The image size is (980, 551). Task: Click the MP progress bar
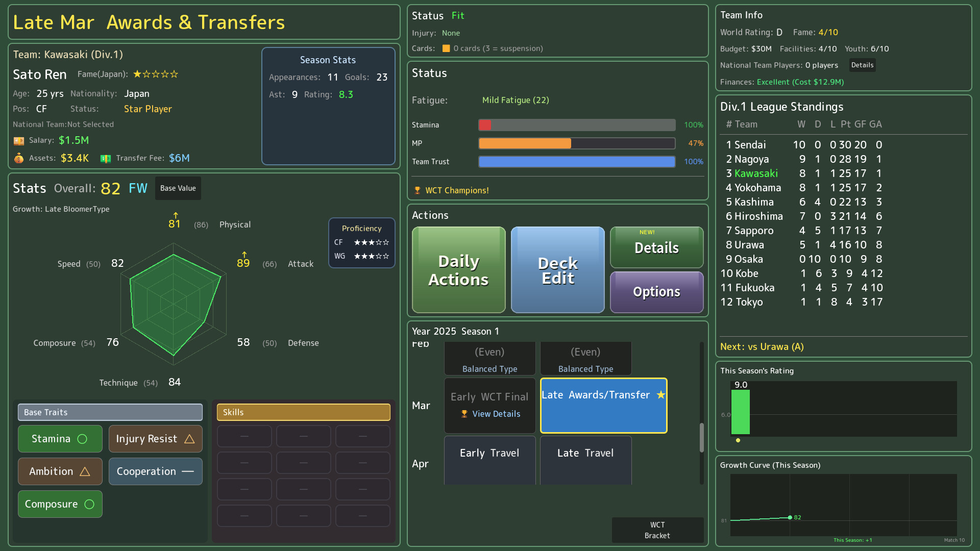pos(577,143)
